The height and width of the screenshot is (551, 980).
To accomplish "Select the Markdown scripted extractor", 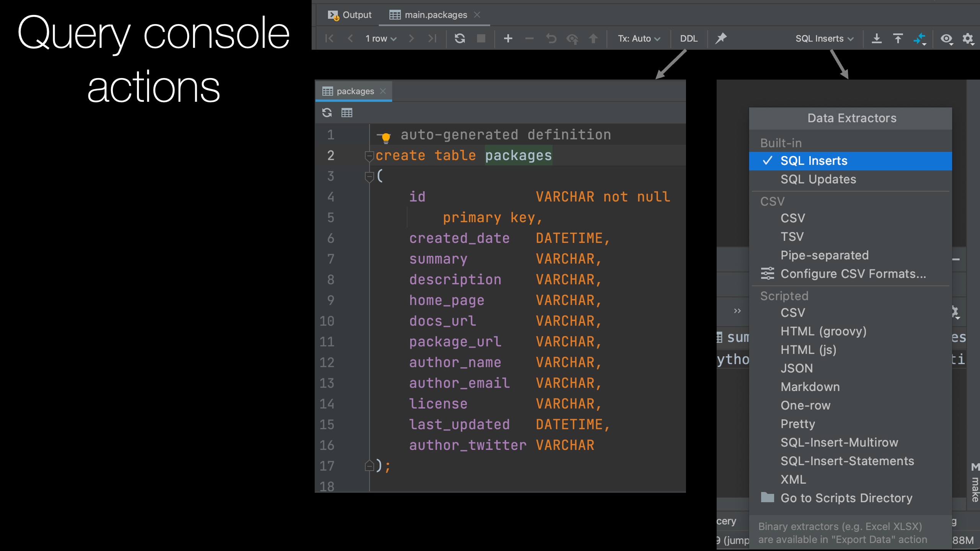I will pyautogui.click(x=810, y=387).
